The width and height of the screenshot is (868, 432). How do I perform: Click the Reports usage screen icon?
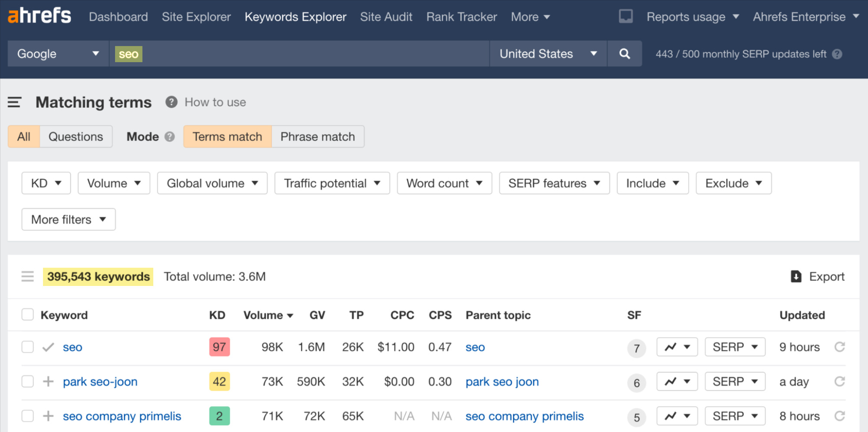(625, 16)
